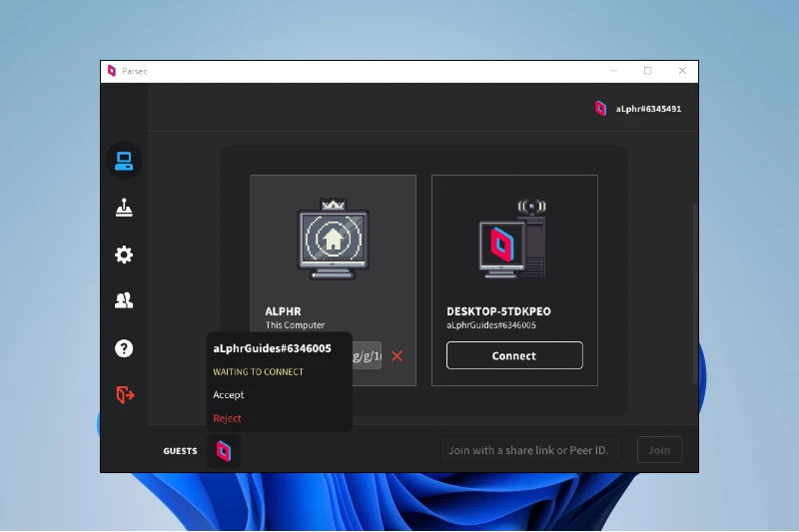Select ALPHR home computer image
This screenshot has width=799, height=532.
[x=334, y=240]
